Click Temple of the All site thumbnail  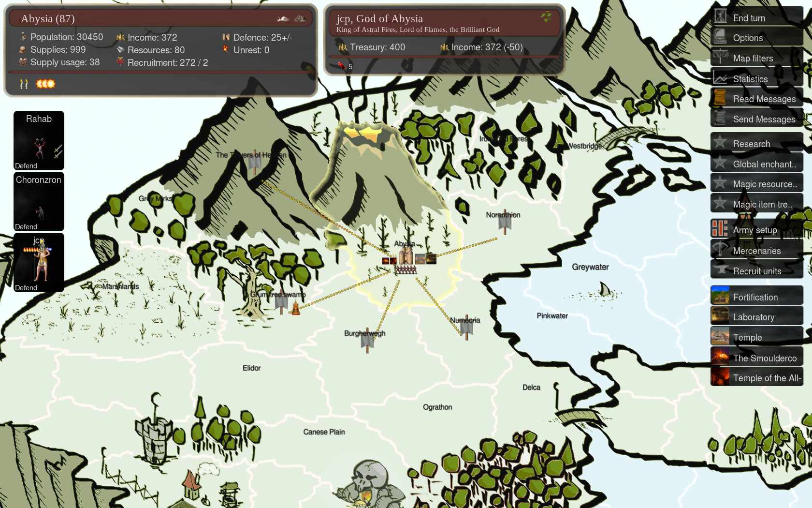click(x=720, y=376)
